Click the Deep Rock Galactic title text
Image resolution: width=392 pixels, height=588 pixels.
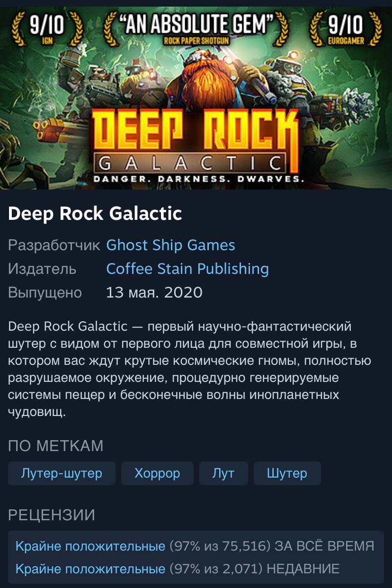point(95,214)
